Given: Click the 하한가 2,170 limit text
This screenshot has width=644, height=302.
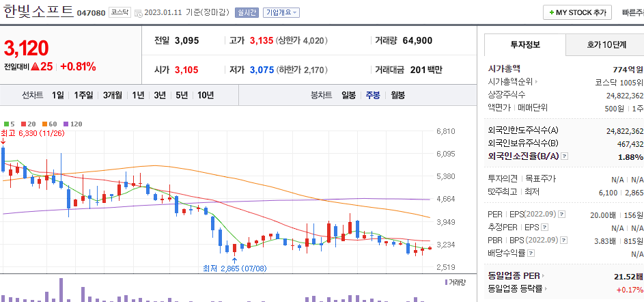Looking at the screenshot, I should [301, 70].
